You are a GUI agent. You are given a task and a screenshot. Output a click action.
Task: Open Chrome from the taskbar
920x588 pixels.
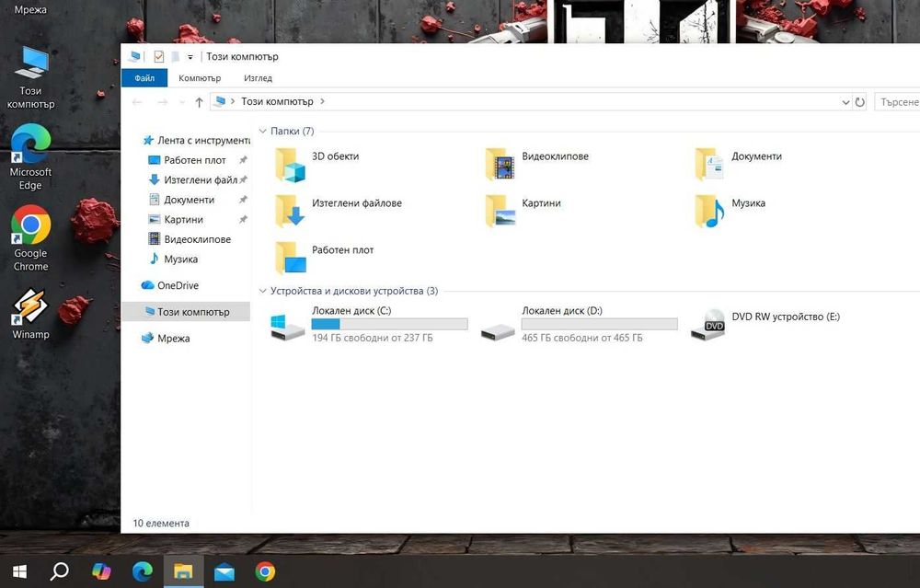pos(265,571)
